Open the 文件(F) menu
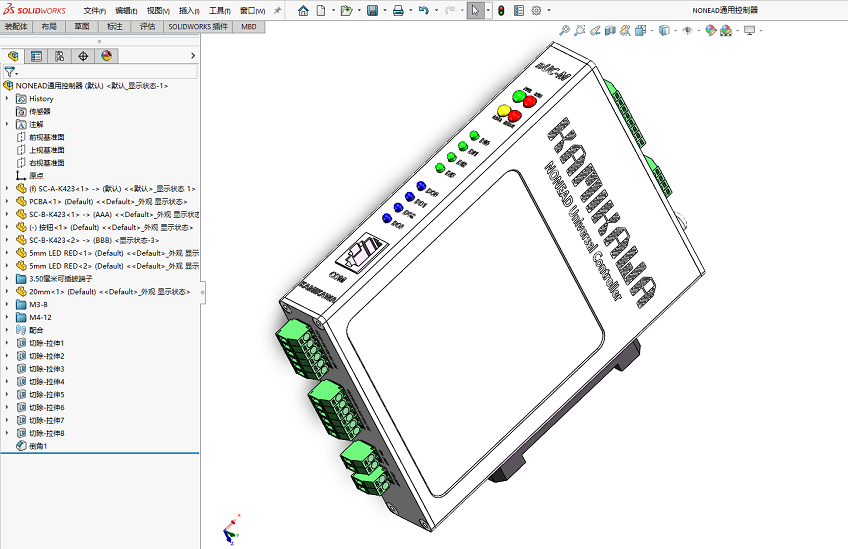Viewport: 848px width, 549px height. (x=95, y=11)
